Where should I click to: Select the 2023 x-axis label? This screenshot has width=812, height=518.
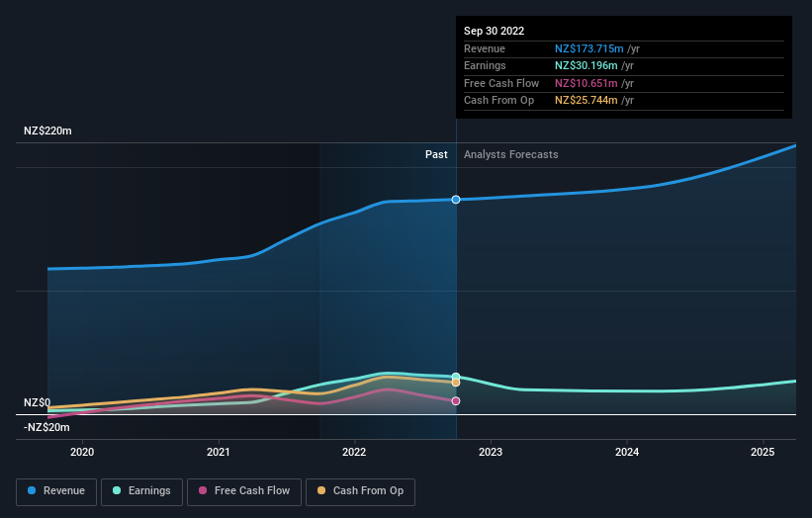[x=491, y=452]
